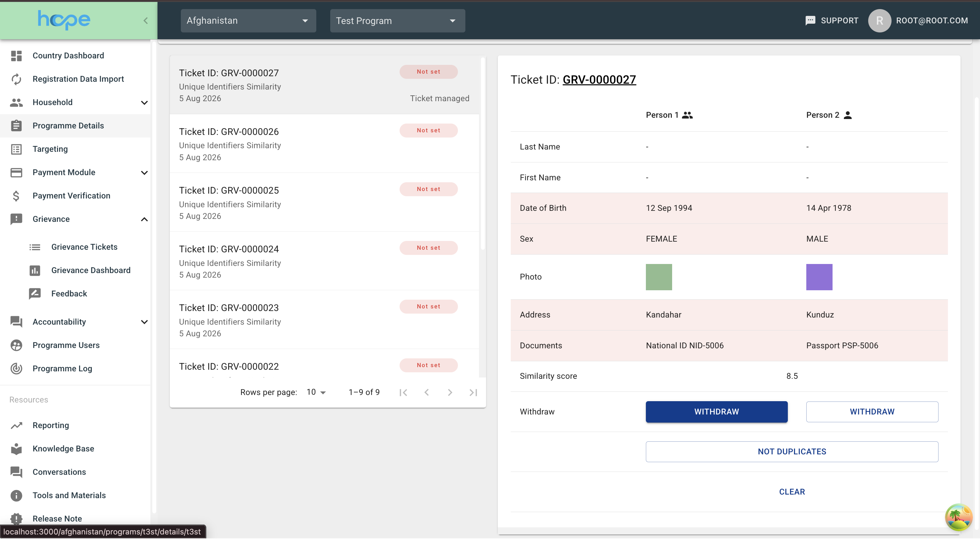Click the Feedback pencil icon
The width and height of the screenshot is (980, 539).
click(35, 293)
